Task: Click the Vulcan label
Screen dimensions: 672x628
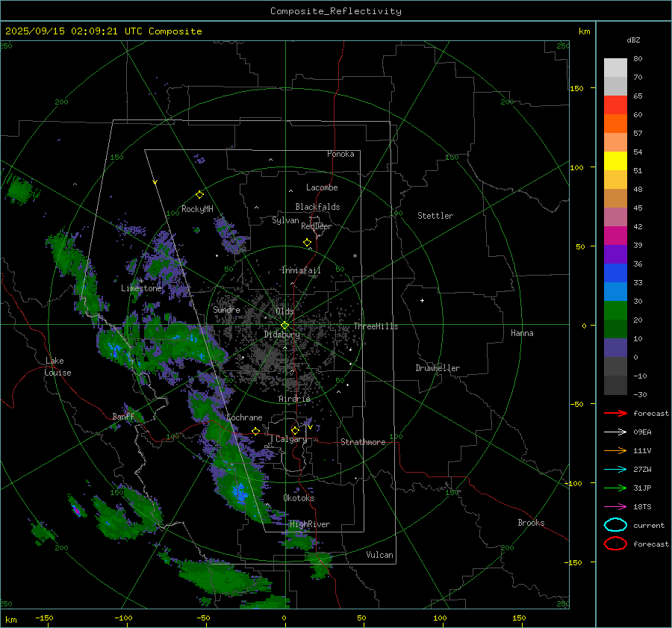Action: pos(379,555)
